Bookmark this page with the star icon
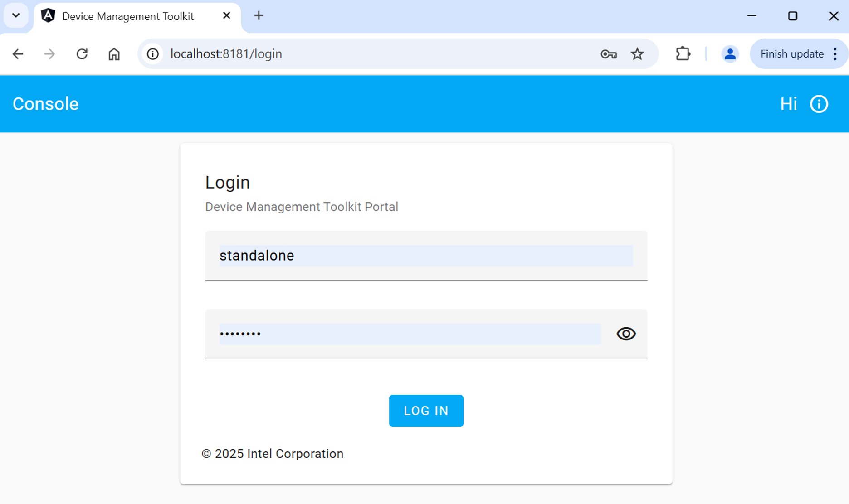Screen dimensions: 849x504 [637, 53]
